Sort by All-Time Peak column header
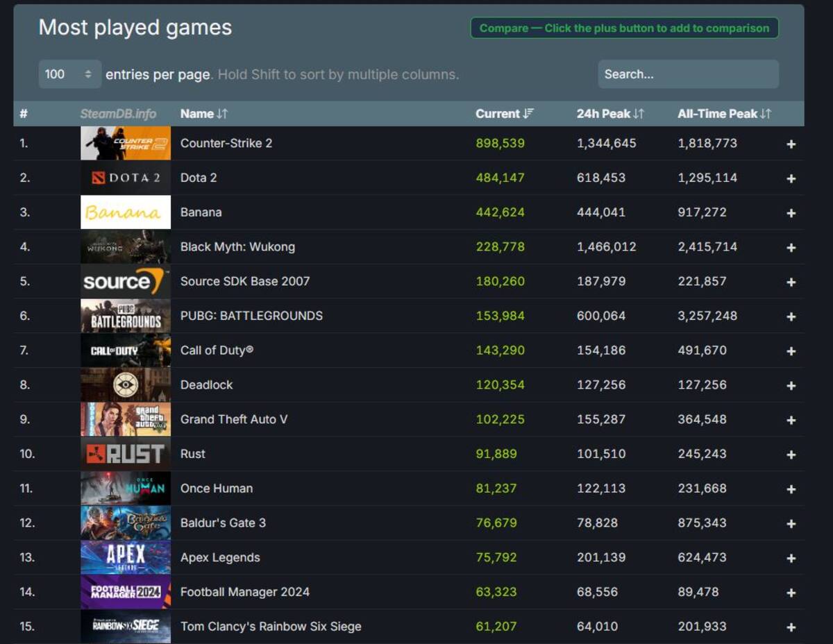 724,114
